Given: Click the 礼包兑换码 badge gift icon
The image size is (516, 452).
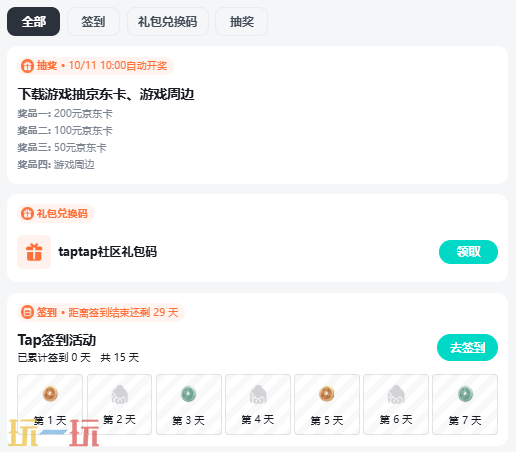Looking at the screenshot, I should click(x=27, y=213).
